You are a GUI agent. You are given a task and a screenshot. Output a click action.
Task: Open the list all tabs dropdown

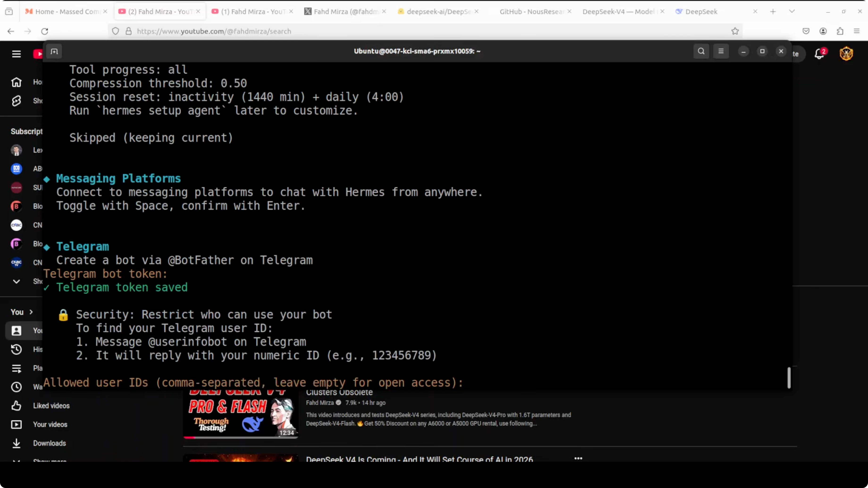point(792,12)
